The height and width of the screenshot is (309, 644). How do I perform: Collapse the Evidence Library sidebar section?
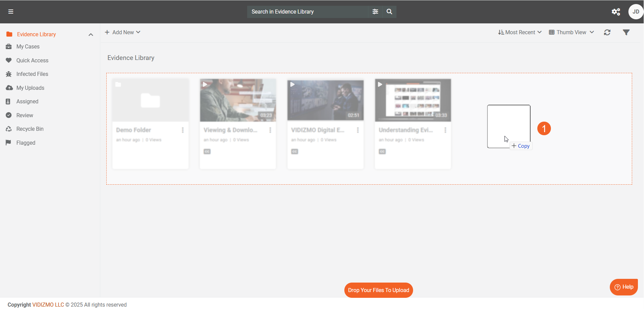pyautogui.click(x=91, y=35)
